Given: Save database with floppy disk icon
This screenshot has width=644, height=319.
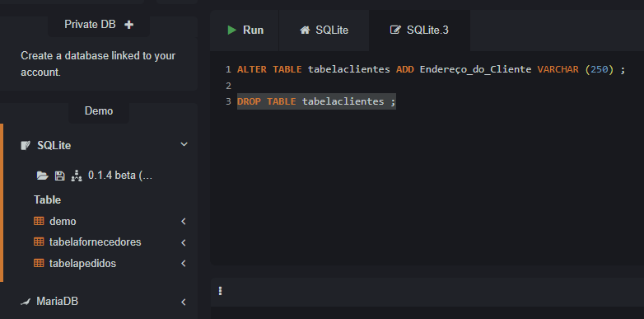Looking at the screenshot, I should click(x=60, y=176).
